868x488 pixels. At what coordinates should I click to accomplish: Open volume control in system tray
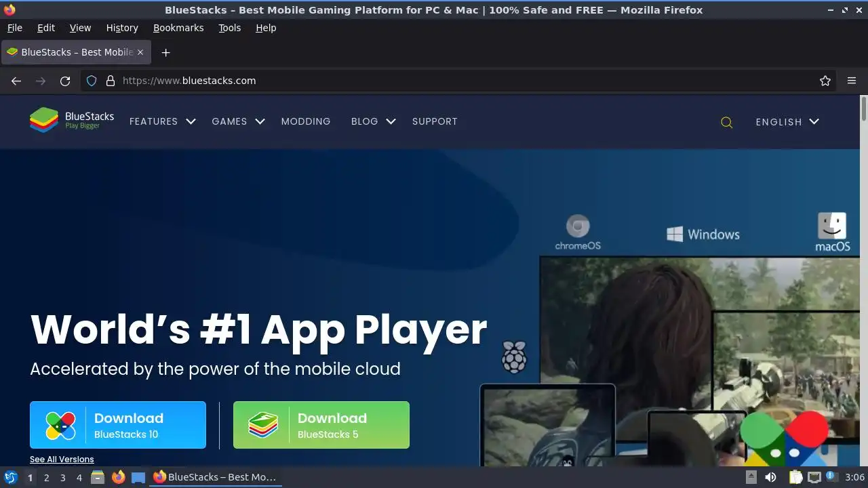(x=770, y=477)
